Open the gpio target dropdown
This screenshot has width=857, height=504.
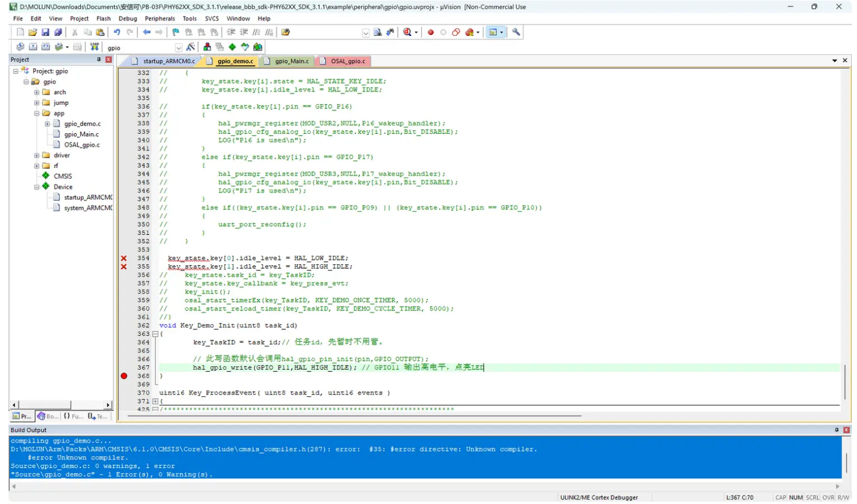tap(178, 48)
